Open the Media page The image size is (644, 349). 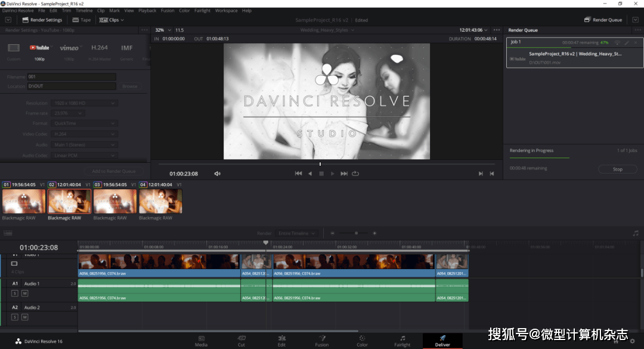point(202,341)
